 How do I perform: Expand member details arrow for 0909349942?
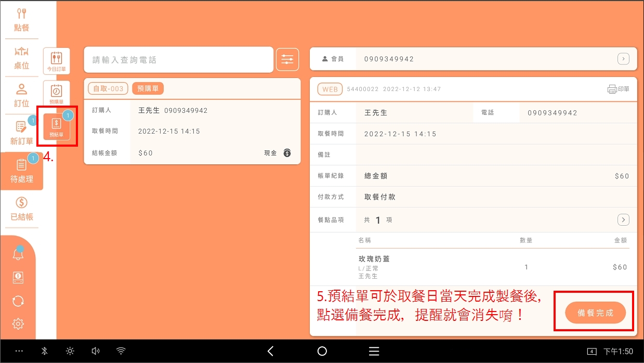[x=623, y=59]
